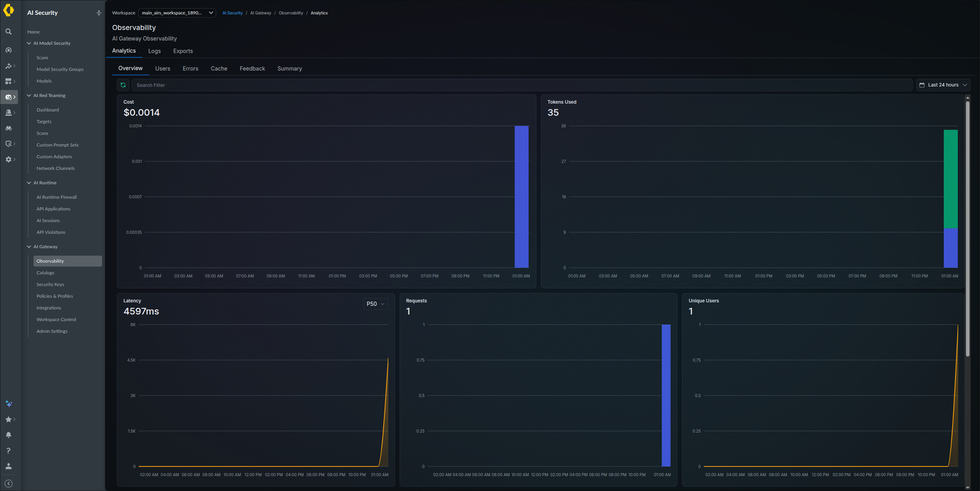The height and width of the screenshot is (491, 980).
Task: Open Security Keys in AI Gateway
Action: pos(50,284)
